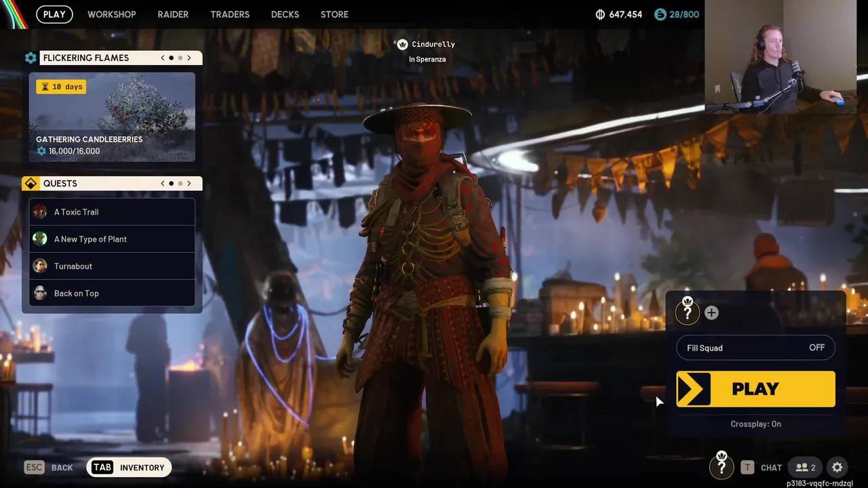Open the Back on Top quest
868x488 pixels.
click(112, 293)
